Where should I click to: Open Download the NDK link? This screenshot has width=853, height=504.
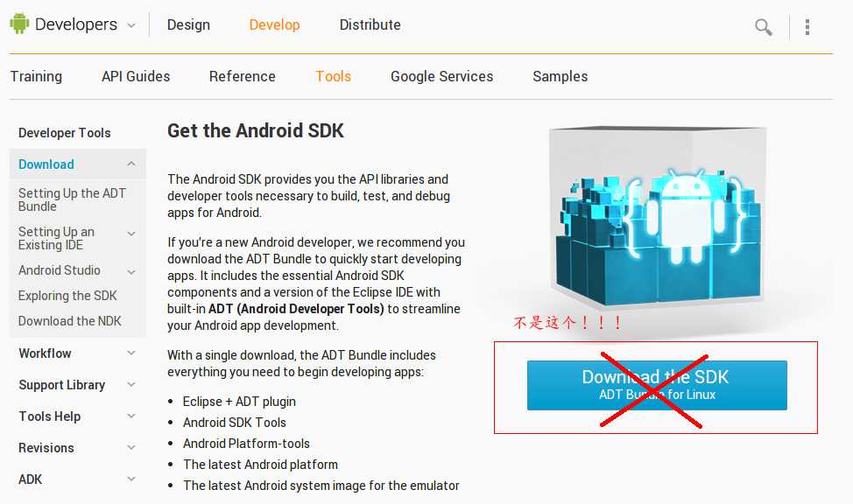click(70, 321)
